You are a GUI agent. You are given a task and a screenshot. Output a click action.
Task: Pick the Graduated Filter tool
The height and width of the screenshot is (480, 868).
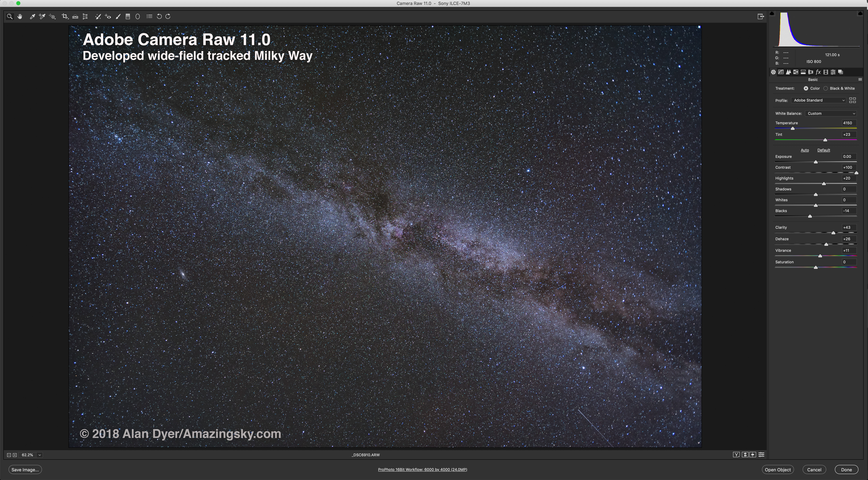pyautogui.click(x=128, y=16)
